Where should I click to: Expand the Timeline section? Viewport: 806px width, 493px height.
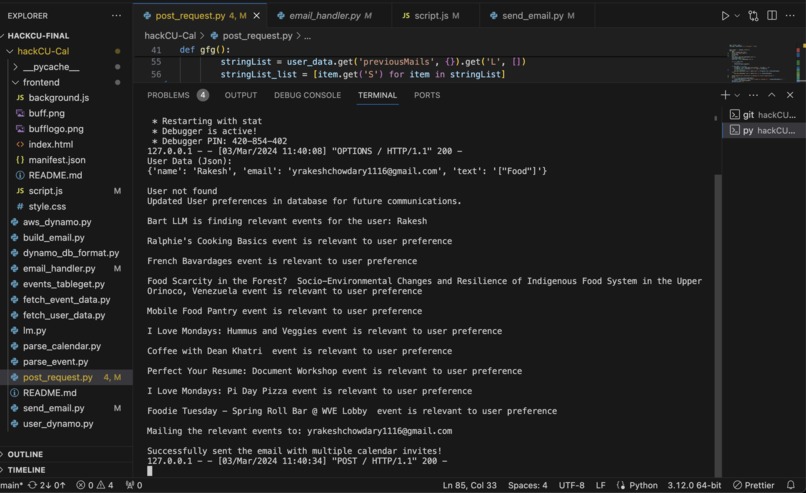pos(26,470)
